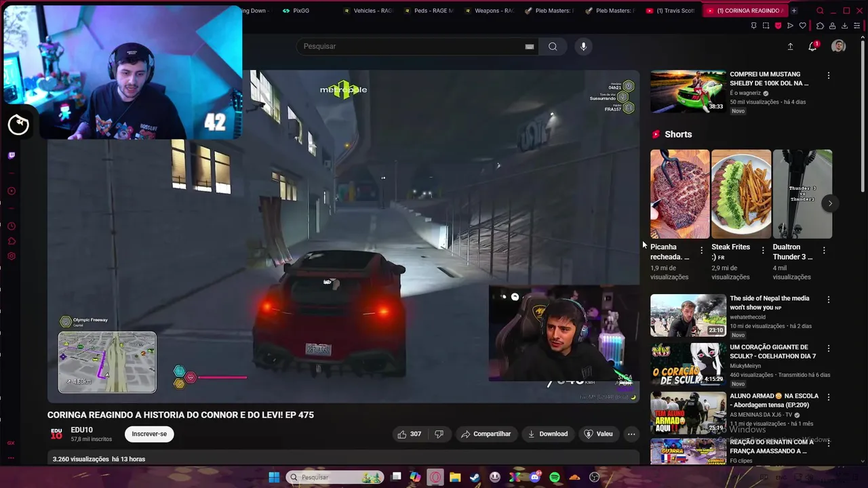The width and height of the screenshot is (868, 488).
Task: Toggle the red ad-blocker shield icon
Action: click(x=778, y=26)
